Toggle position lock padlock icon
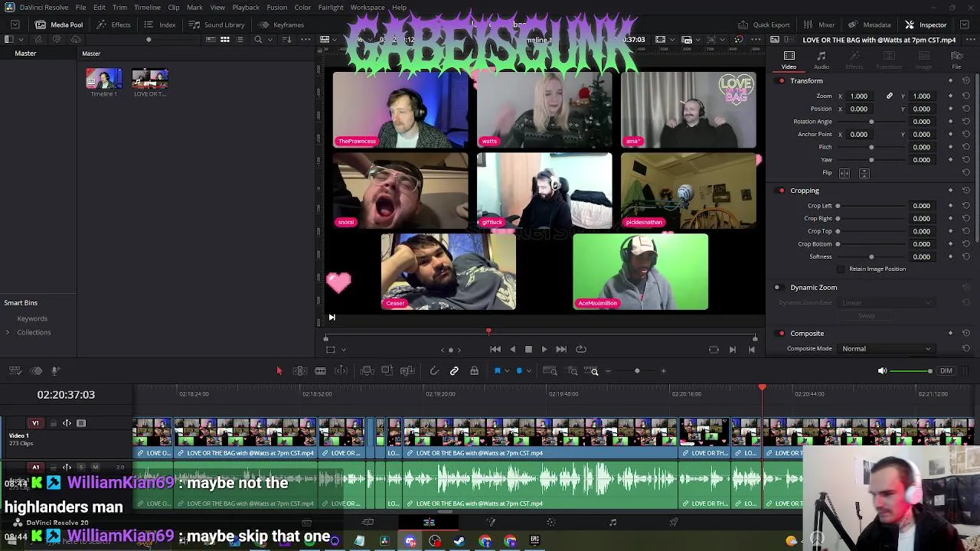Screen dimensions: 980x551 (474, 371)
